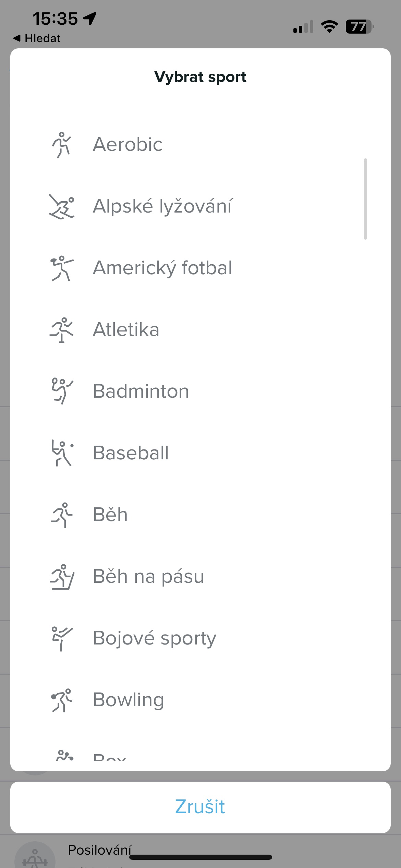
Task: Tap the treadmill running icon
Action: click(x=62, y=577)
